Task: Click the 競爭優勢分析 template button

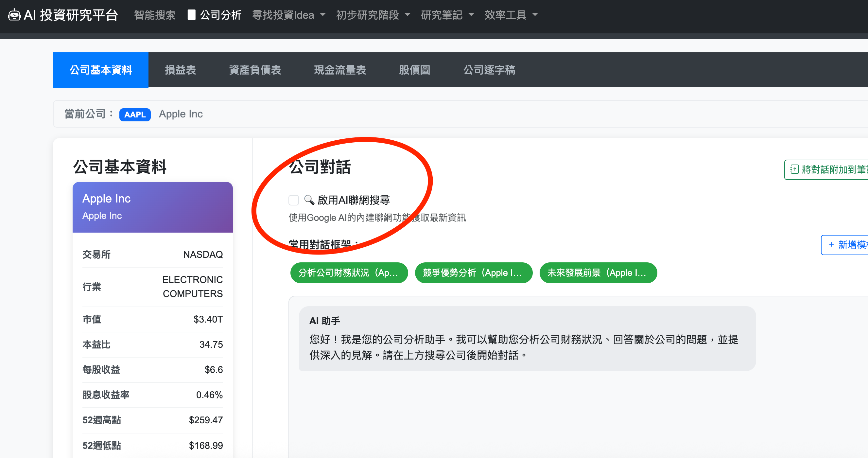Action: click(x=474, y=273)
